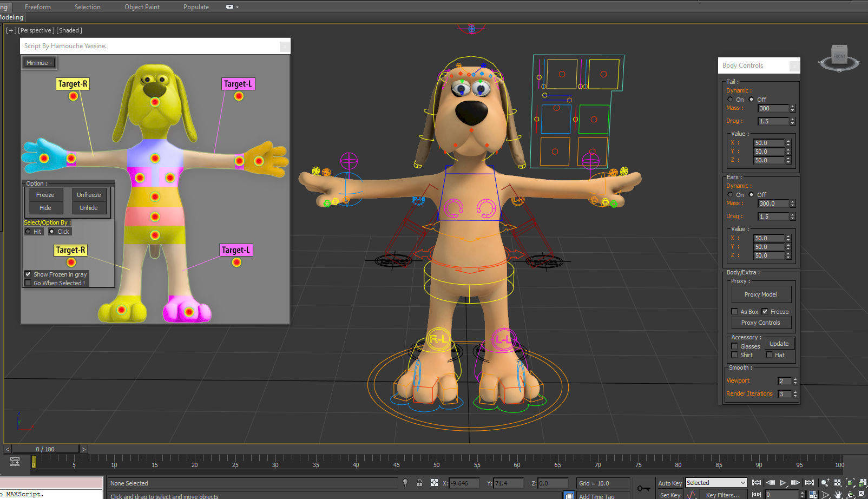Select the Target-R upper red control dot

(73, 96)
